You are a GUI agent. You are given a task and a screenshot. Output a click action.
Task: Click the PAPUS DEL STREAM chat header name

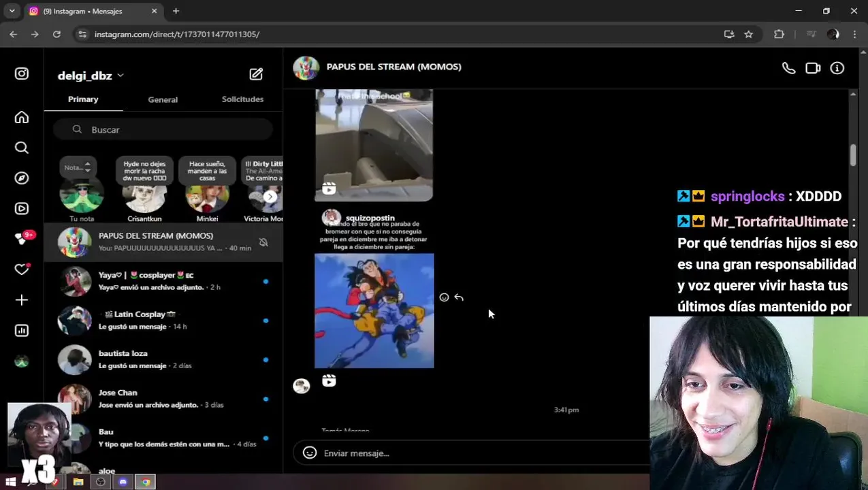click(393, 67)
